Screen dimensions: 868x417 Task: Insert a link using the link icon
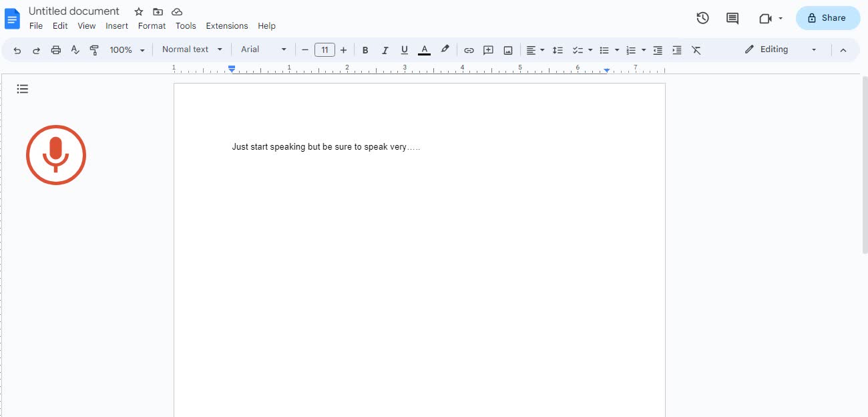[469, 49]
